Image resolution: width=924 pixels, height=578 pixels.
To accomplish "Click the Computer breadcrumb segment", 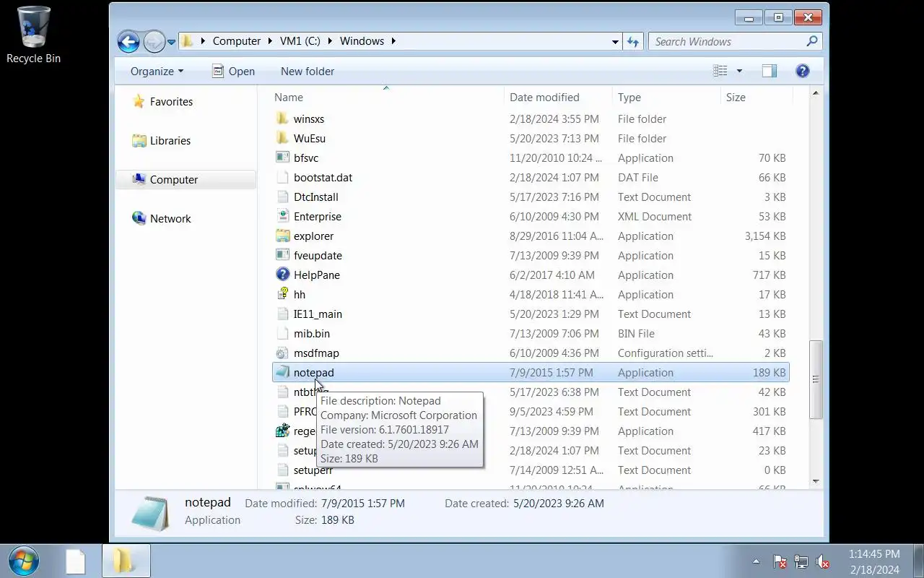I will [237, 41].
